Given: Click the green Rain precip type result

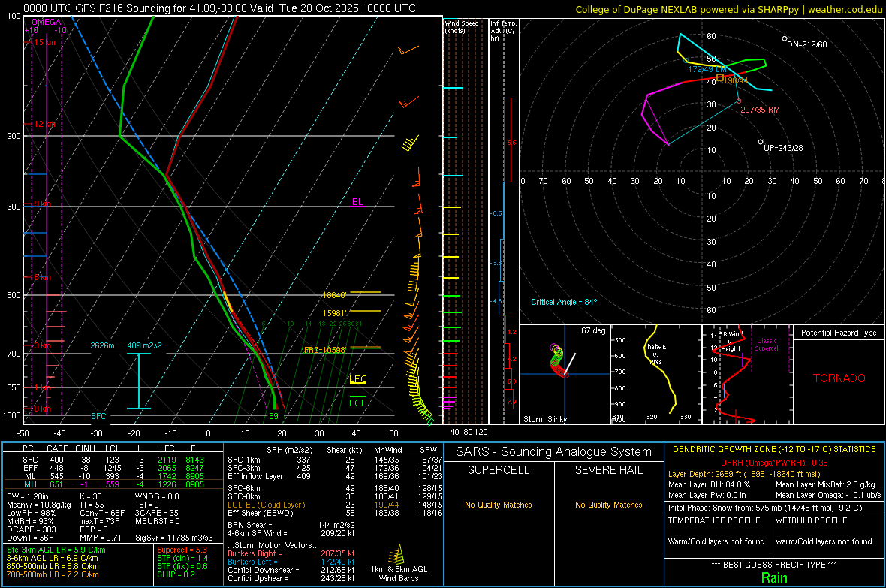Looking at the screenshot, I should 773,577.
